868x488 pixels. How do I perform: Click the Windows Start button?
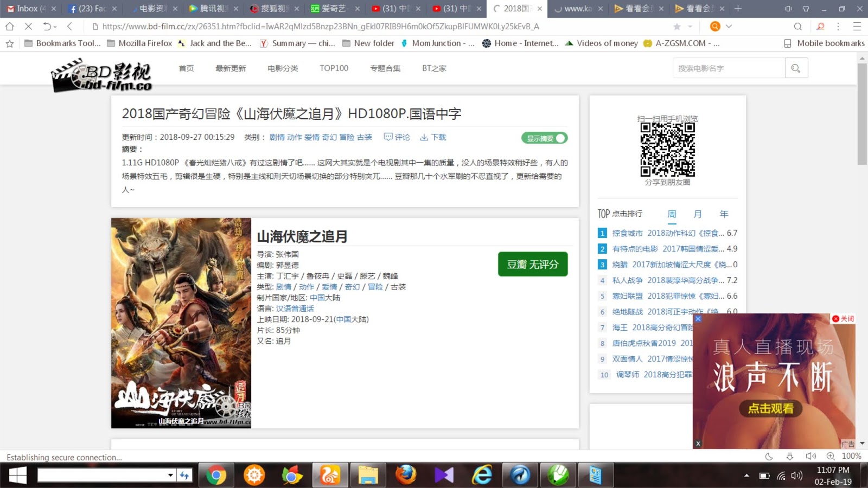(17, 476)
